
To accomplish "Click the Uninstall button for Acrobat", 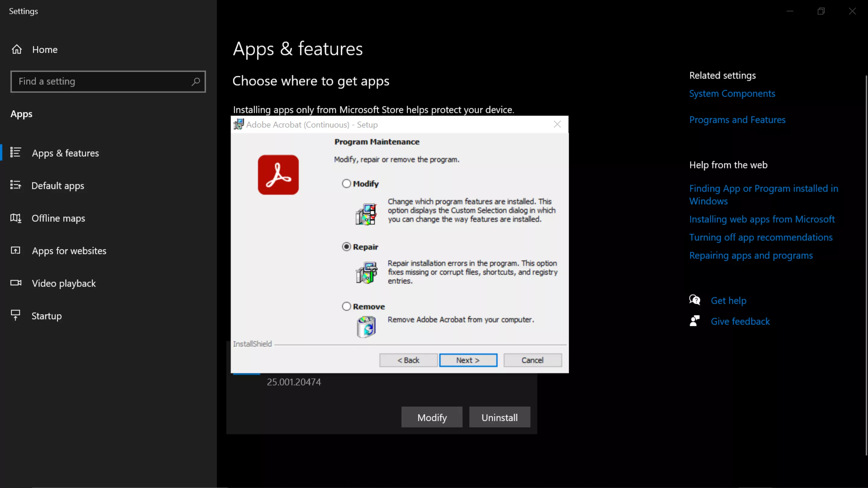I will tap(499, 417).
